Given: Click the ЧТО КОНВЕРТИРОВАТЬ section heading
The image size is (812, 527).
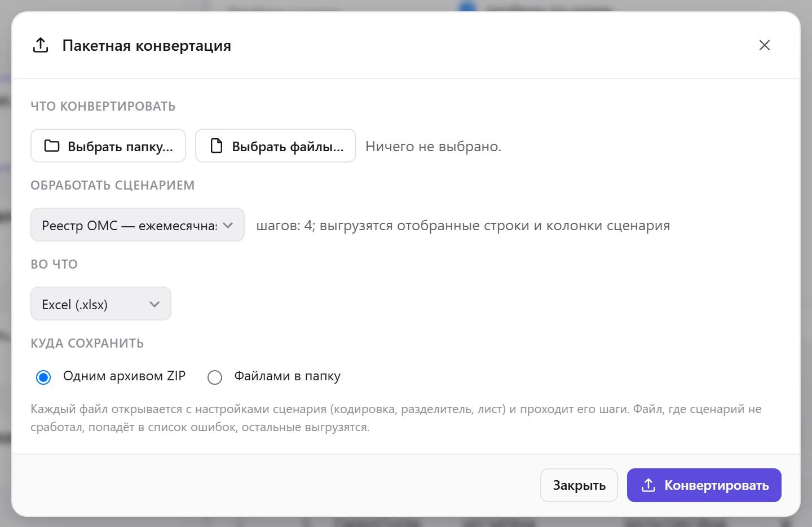Looking at the screenshot, I should (103, 106).
